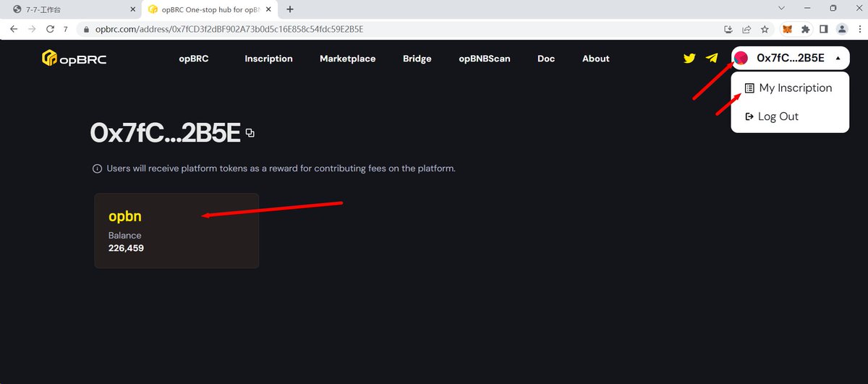Toggle the browser side panel

(x=823, y=29)
